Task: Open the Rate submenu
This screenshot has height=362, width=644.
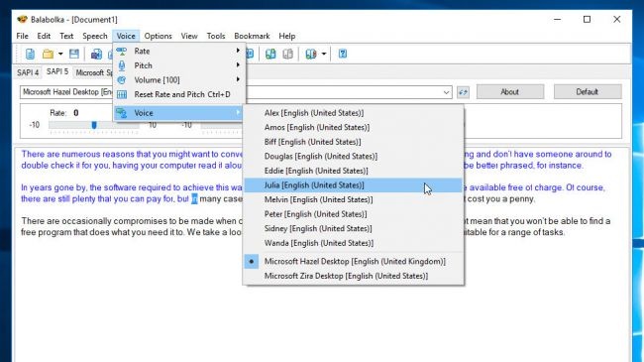Action: coord(179,51)
